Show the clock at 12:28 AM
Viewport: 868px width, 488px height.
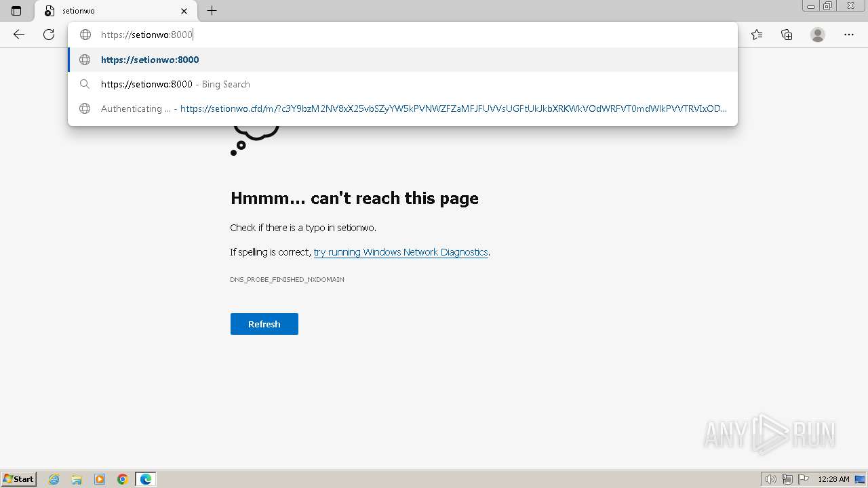tap(833, 479)
